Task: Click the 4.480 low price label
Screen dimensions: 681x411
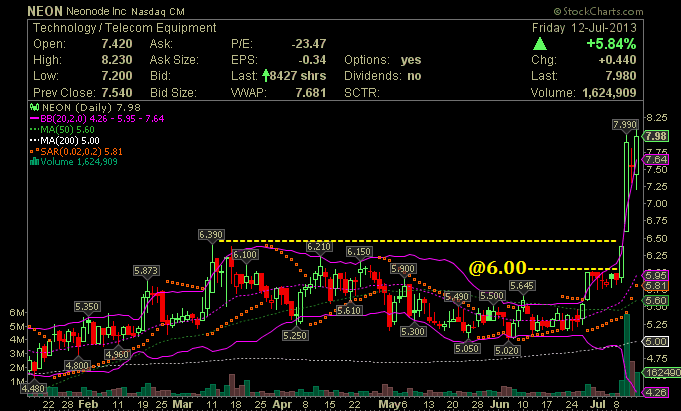Action: [x=33, y=388]
